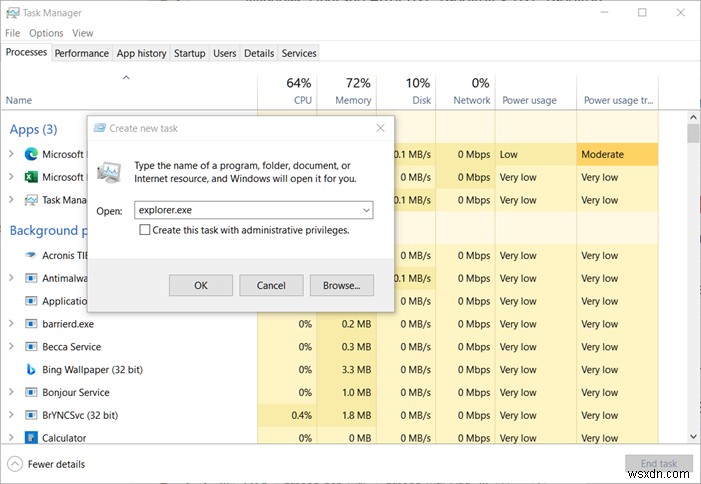
Task: Click the Microsoft Edge app icon
Action: pyautogui.click(x=31, y=154)
